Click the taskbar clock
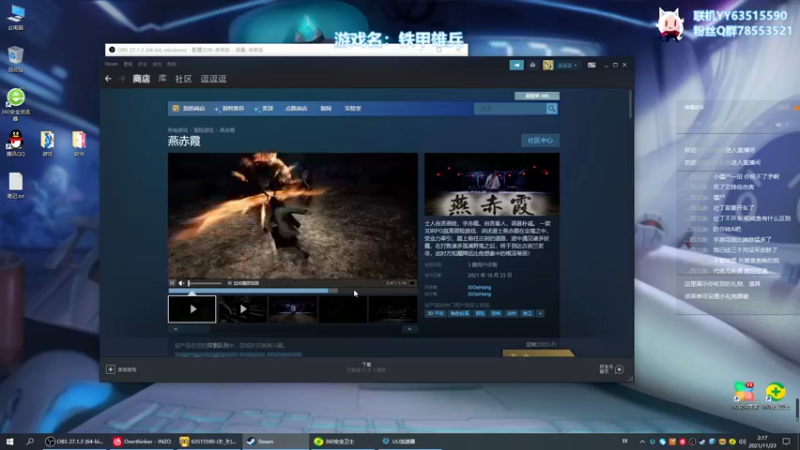The height and width of the screenshot is (450, 800). [762, 441]
